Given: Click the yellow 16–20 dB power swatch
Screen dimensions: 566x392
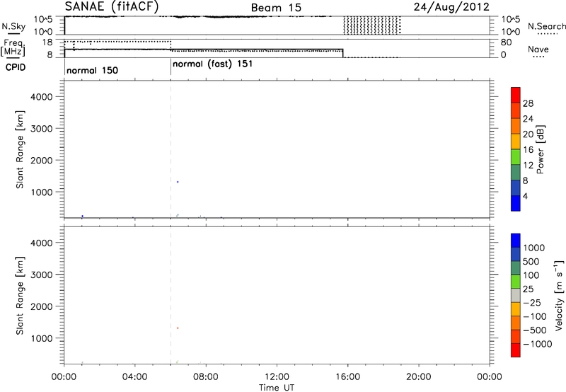Looking at the screenshot, I should point(516,141).
